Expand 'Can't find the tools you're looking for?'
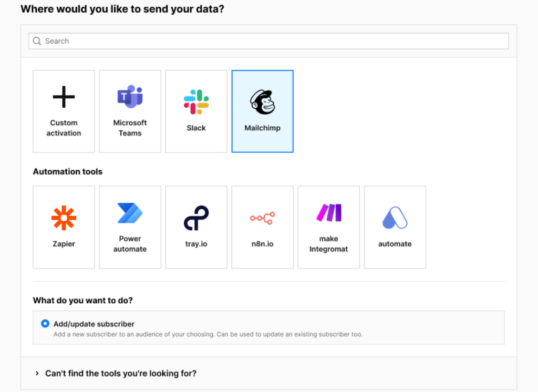The width and height of the screenshot is (538, 392). point(121,373)
